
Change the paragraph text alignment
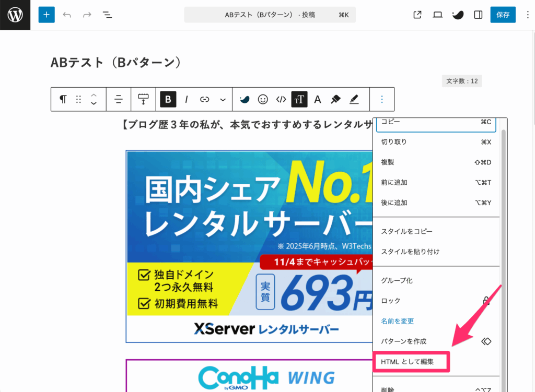click(119, 99)
